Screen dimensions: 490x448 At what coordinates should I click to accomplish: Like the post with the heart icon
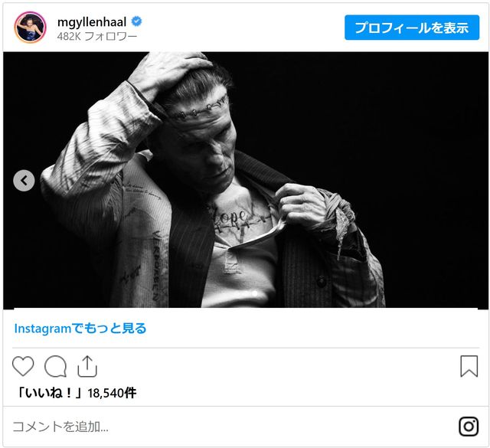(x=23, y=366)
